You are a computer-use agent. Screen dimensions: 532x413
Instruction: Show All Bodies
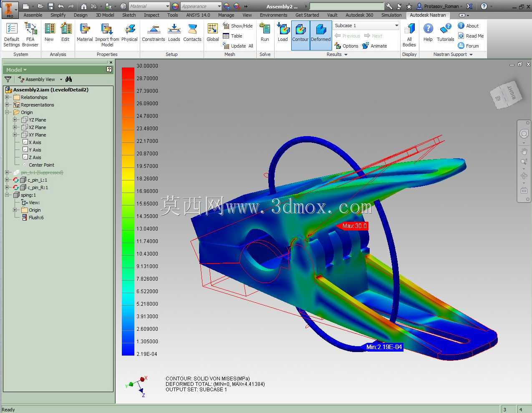(x=409, y=35)
